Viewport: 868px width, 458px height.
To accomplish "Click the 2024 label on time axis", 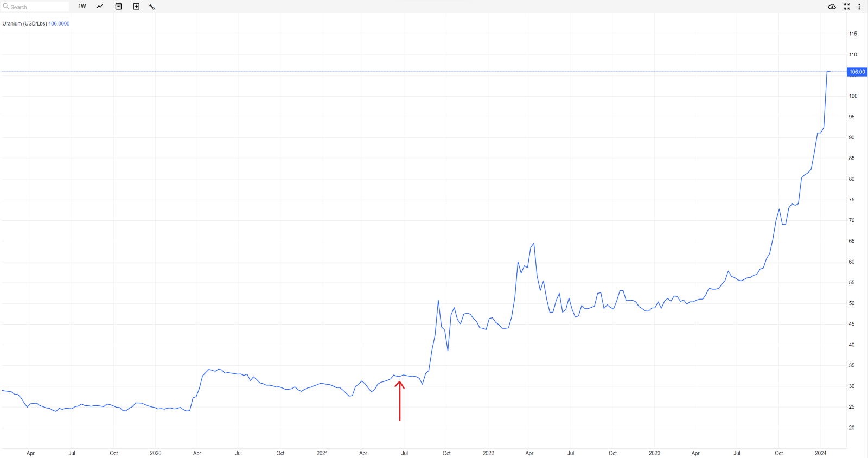I will point(821,453).
